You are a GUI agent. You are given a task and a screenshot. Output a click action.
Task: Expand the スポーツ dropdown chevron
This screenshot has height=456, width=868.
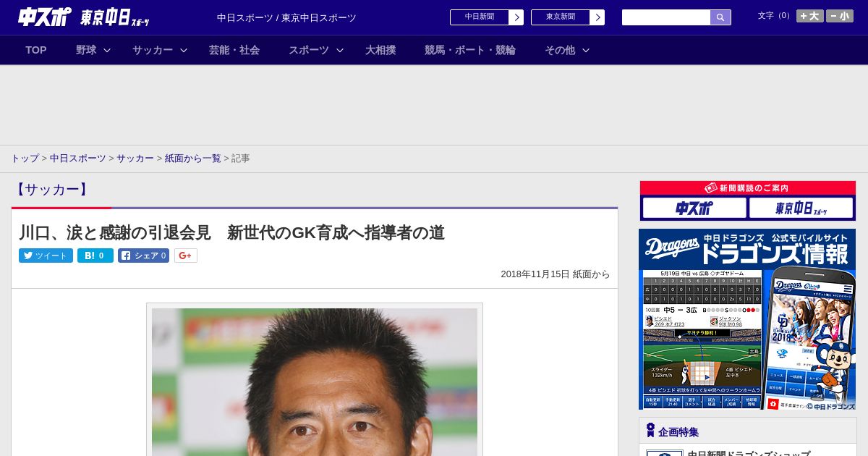point(340,50)
